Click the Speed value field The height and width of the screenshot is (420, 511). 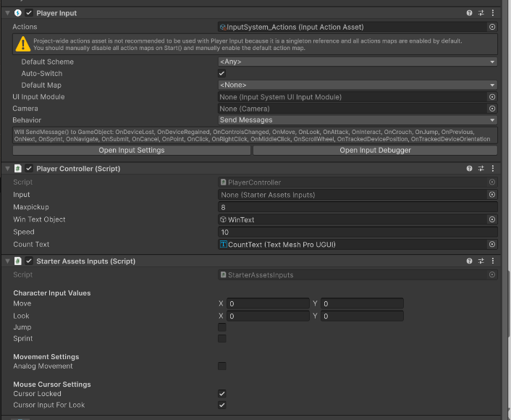(x=358, y=232)
